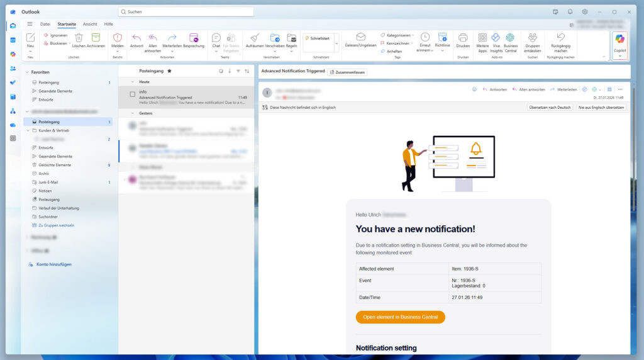This screenshot has height=360, width=644.
Task: Open settings via the gear icon
Action: tap(585, 11)
